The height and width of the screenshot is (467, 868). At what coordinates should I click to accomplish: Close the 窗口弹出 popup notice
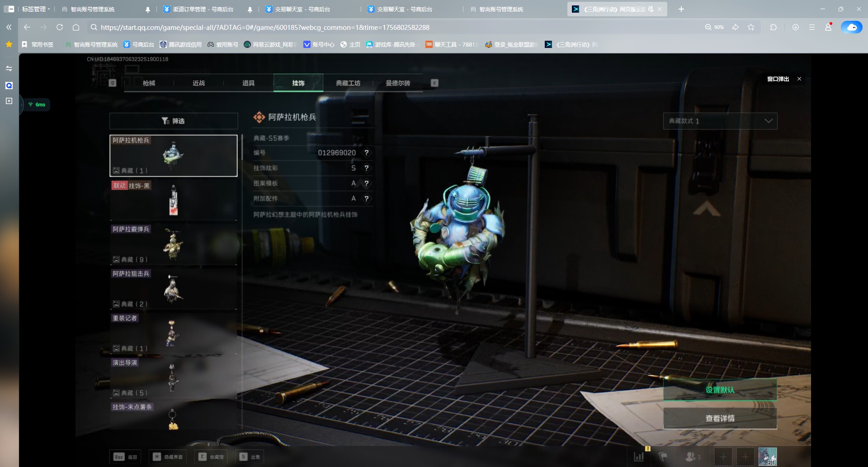coord(799,79)
